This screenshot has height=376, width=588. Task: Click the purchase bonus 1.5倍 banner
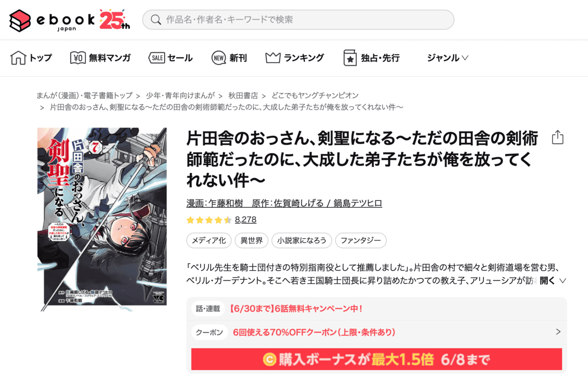coord(376,359)
